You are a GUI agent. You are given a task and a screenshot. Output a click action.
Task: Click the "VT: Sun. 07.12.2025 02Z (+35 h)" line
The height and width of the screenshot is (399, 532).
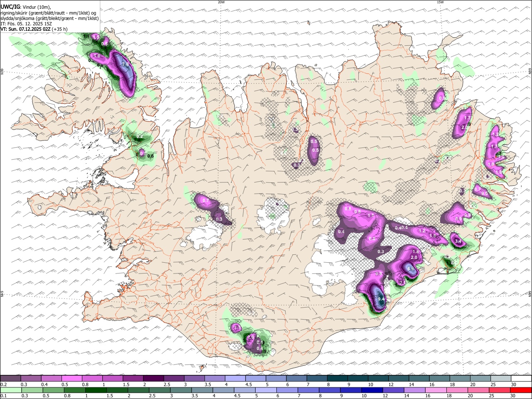click(34, 29)
